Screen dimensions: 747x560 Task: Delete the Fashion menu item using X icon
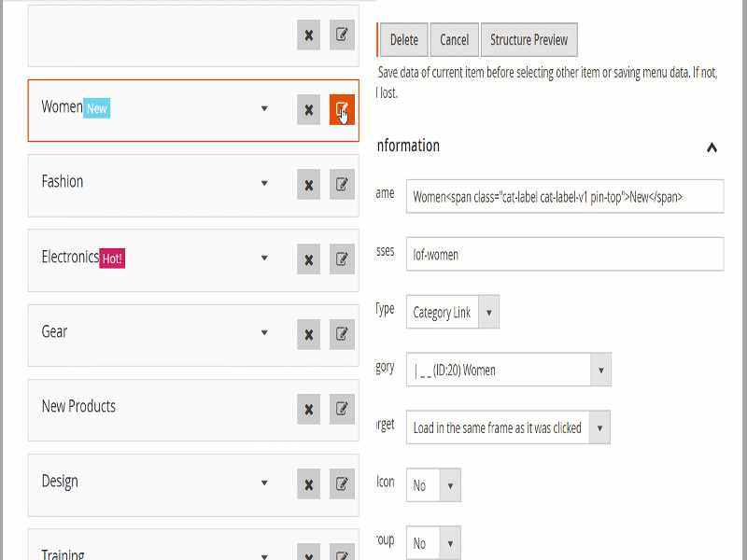pyautogui.click(x=308, y=184)
